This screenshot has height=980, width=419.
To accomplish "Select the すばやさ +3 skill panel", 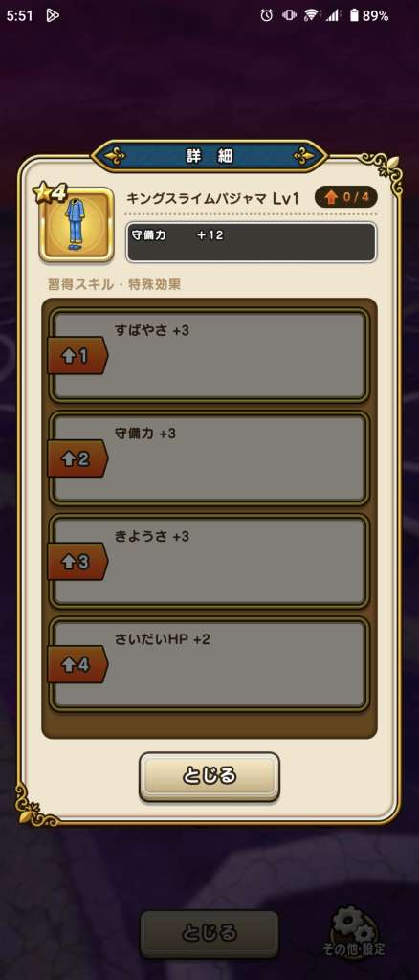I will tap(209, 355).
